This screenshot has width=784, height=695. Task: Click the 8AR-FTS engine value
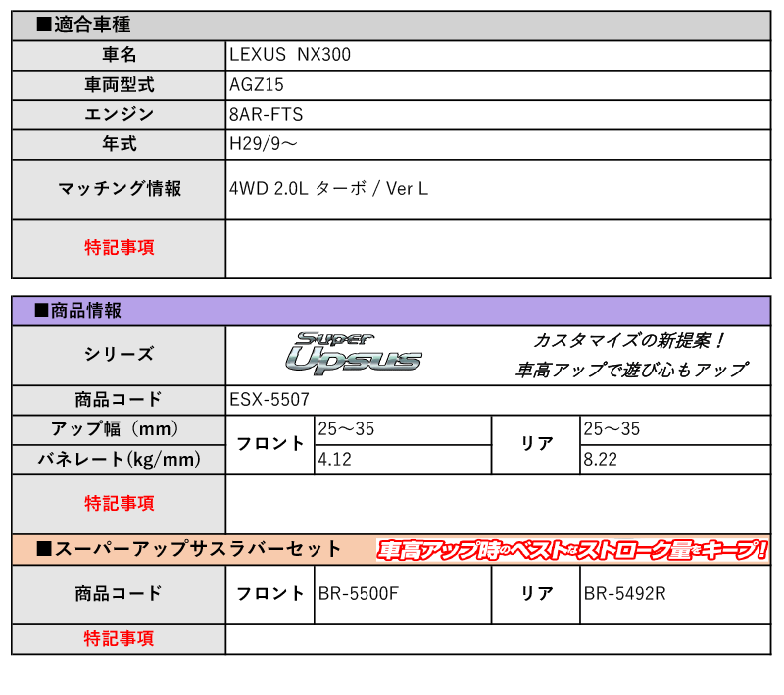(x=266, y=115)
